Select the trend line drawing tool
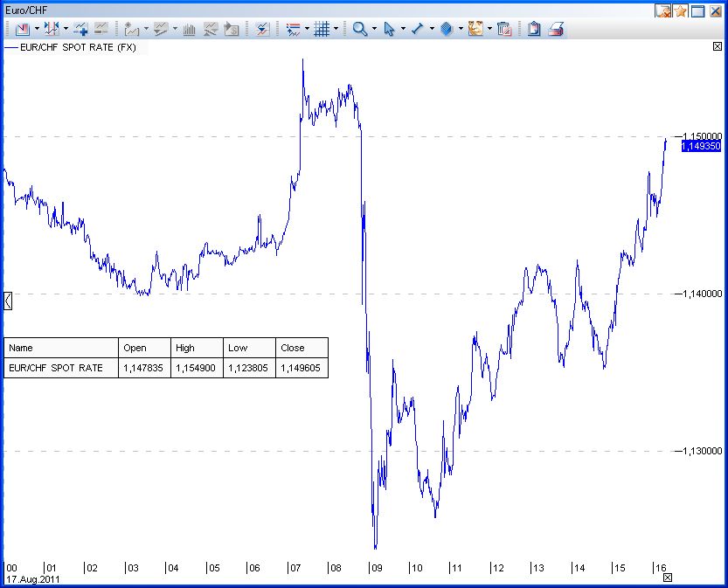This screenshot has height=588, width=728. click(418, 29)
